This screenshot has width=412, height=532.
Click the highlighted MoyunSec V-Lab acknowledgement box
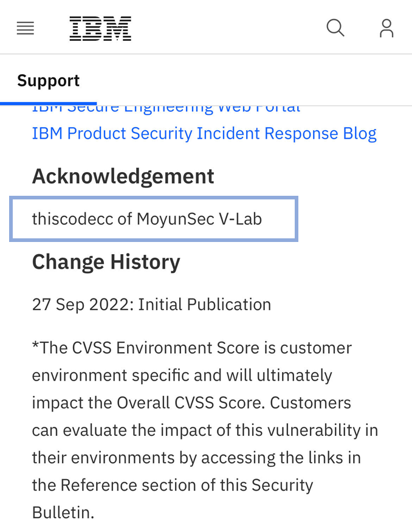click(x=154, y=219)
